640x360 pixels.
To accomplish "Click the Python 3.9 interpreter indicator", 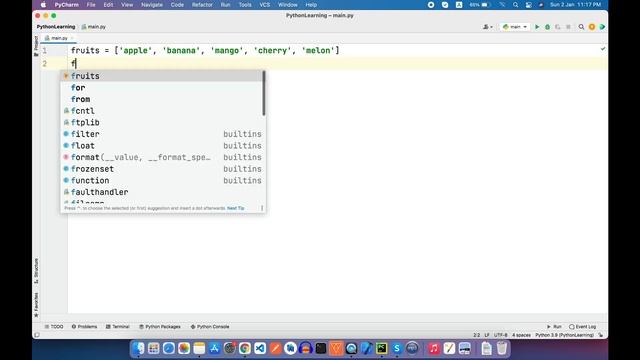I will pyautogui.click(x=564, y=335).
